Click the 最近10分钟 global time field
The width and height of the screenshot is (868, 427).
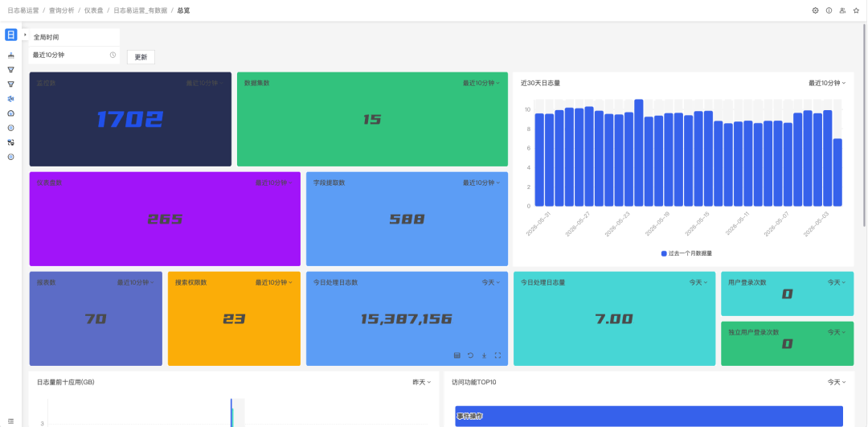pyautogui.click(x=74, y=55)
